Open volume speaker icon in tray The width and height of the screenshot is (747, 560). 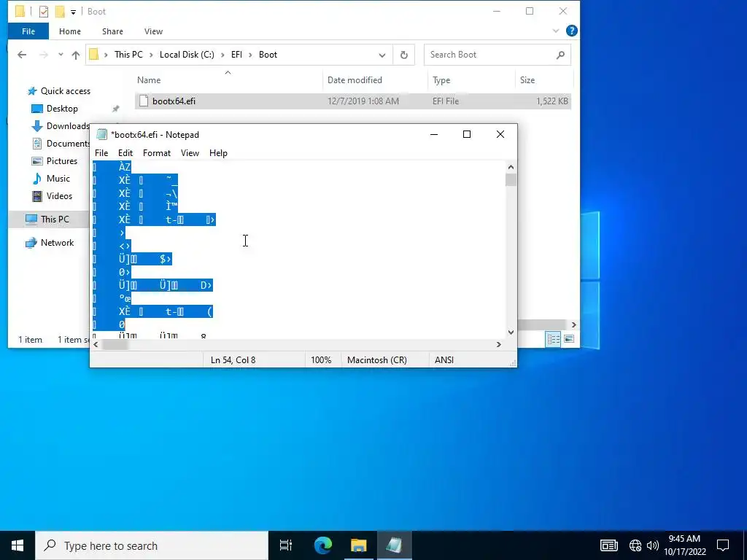tap(653, 545)
